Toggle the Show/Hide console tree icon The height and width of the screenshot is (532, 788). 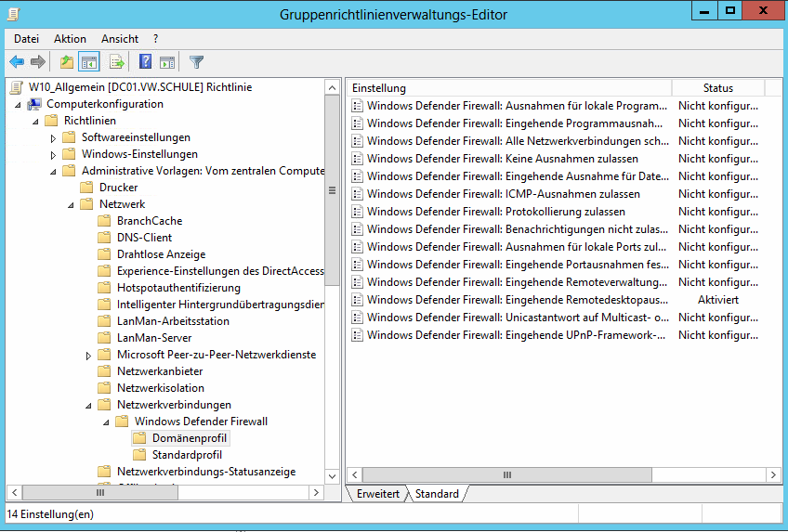tap(89, 62)
